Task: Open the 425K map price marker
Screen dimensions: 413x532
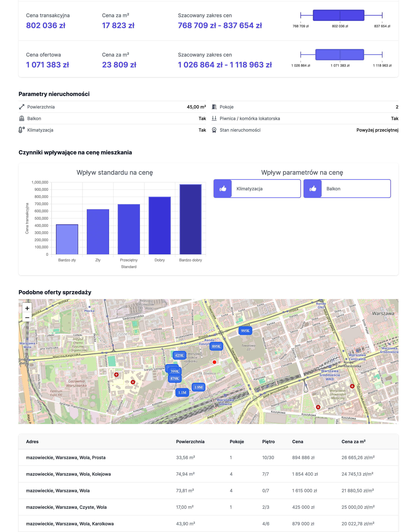Action: point(179,355)
